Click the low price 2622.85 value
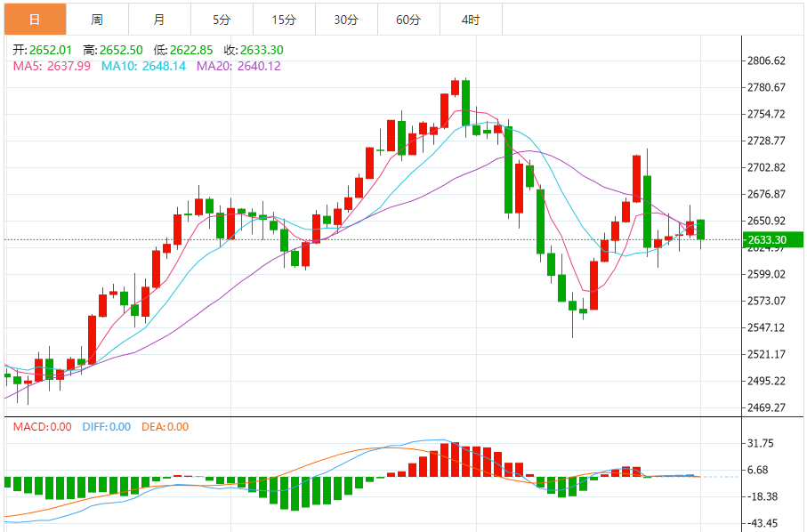 coord(191,50)
